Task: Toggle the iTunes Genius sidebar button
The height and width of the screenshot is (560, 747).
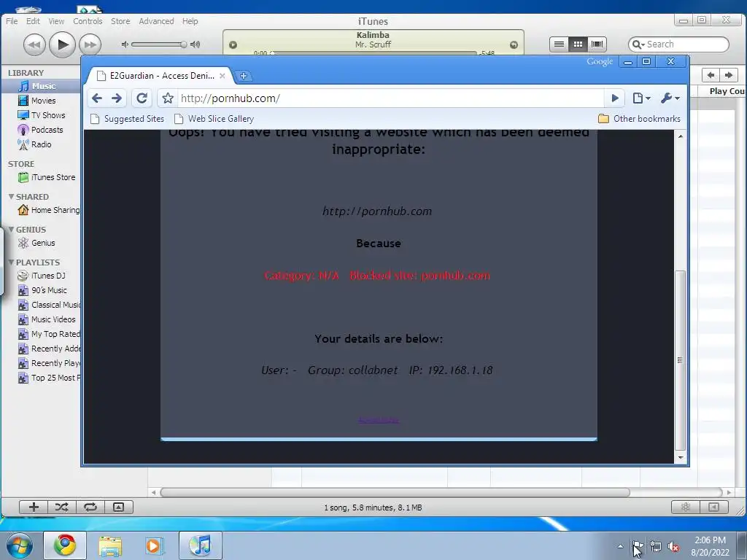Action: pos(713,507)
